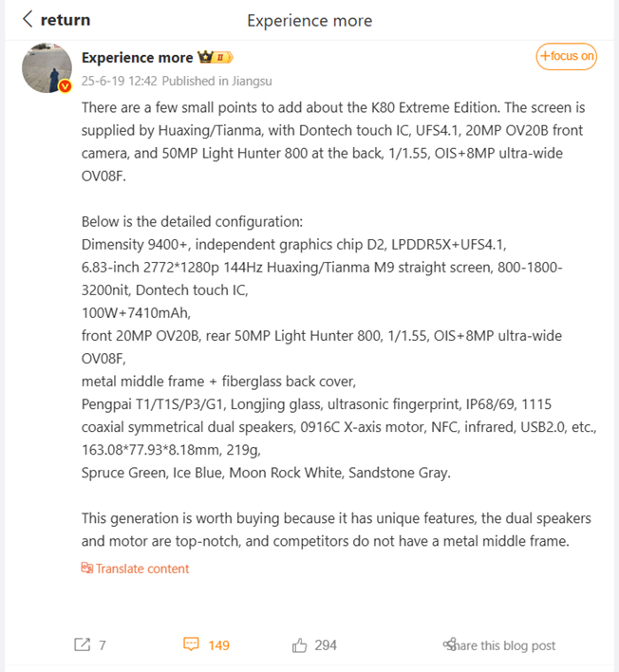The width and height of the screenshot is (619, 672).
Task: Click the share network icon
Action: pos(449,644)
